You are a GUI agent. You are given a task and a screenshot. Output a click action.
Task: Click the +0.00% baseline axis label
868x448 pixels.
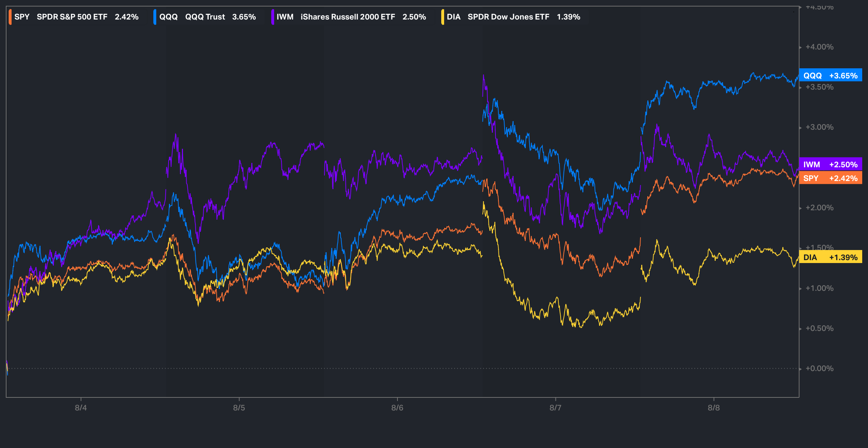(819, 369)
